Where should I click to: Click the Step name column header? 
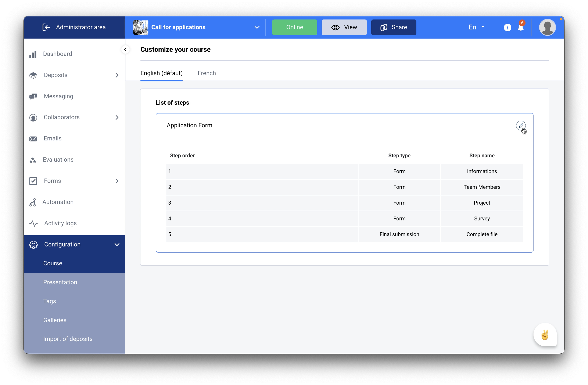[x=481, y=156]
